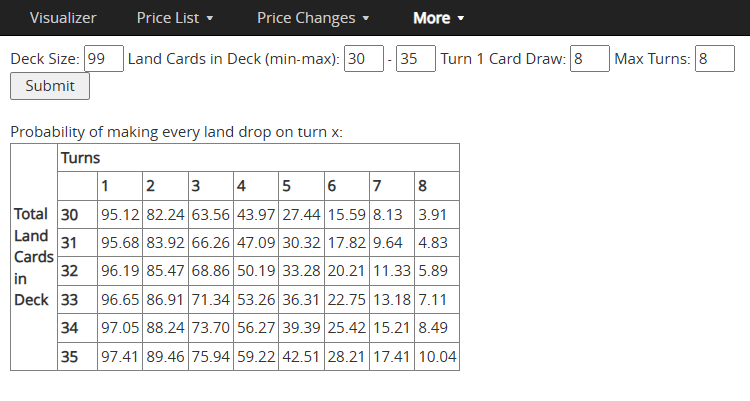Focus the minimum Land Cards input
750x401 pixels.
coord(364,59)
